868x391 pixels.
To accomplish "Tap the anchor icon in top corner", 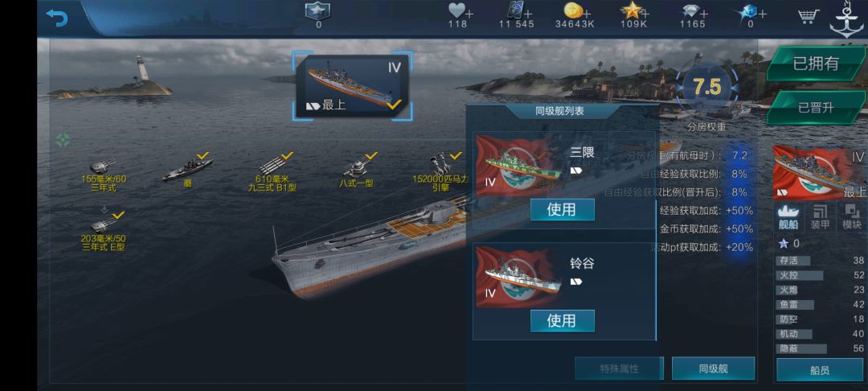I will (846, 19).
